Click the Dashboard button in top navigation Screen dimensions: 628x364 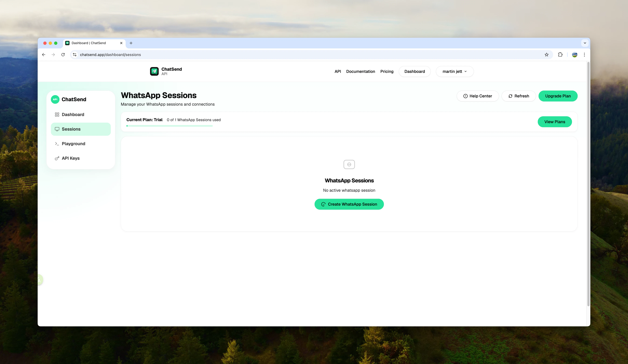[x=414, y=71]
